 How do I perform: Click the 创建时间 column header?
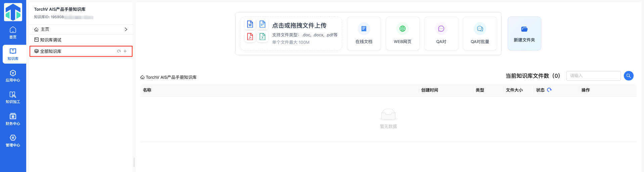(x=430, y=90)
